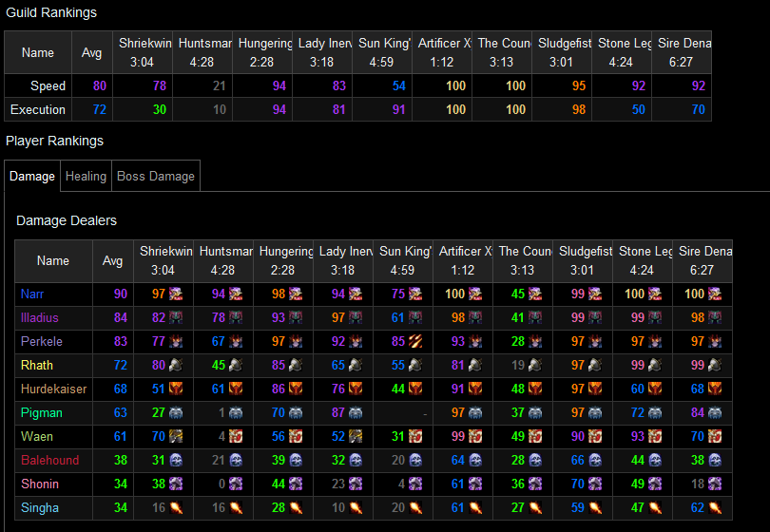770x532 pixels.
Task: Click Perkele's spec icon under Sun King
Action: click(x=415, y=342)
